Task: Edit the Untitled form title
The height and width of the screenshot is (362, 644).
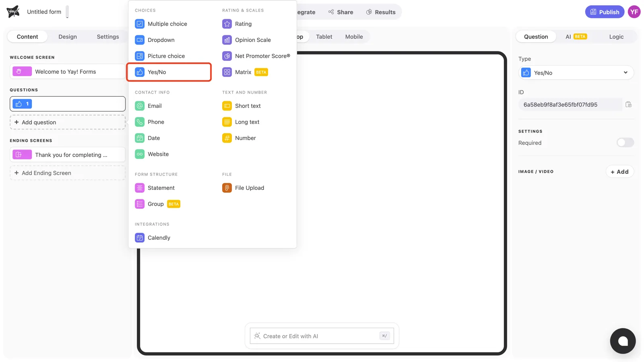Action: pyautogui.click(x=44, y=12)
